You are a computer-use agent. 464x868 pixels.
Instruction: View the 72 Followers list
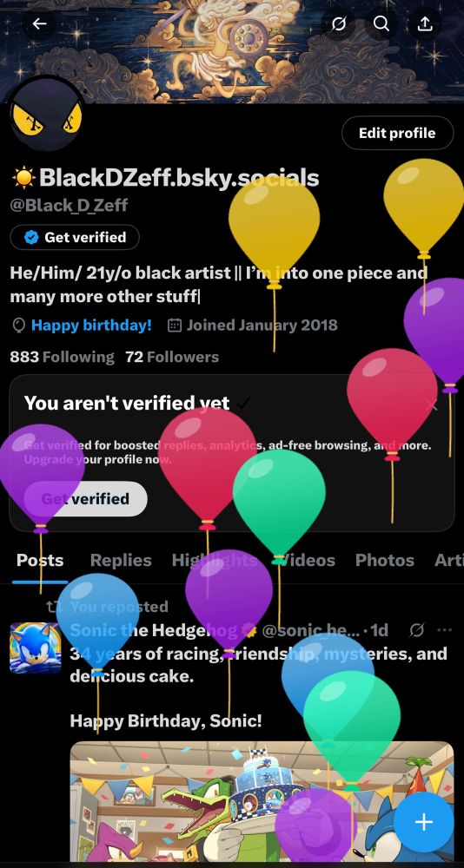point(172,357)
